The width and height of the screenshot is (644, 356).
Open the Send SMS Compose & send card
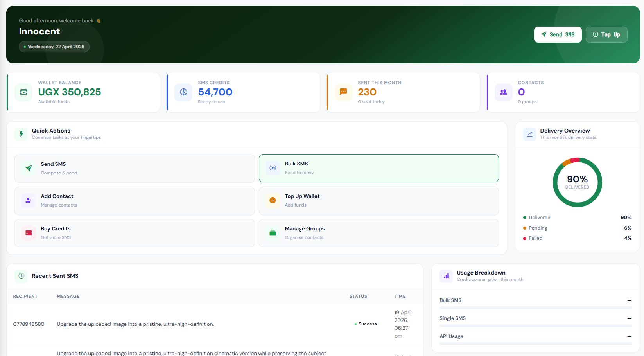[x=135, y=169]
